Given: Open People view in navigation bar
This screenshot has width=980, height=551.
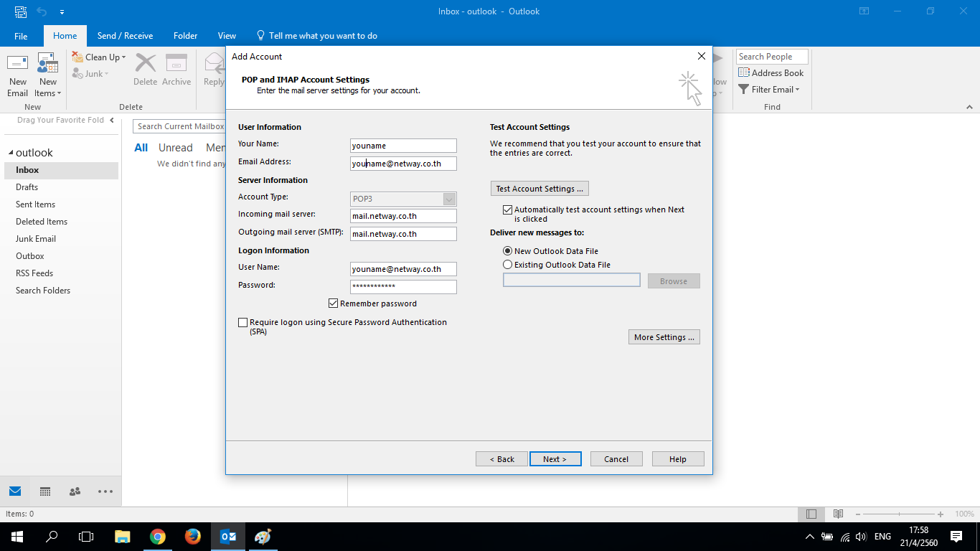Looking at the screenshot, I should point(75,491).
